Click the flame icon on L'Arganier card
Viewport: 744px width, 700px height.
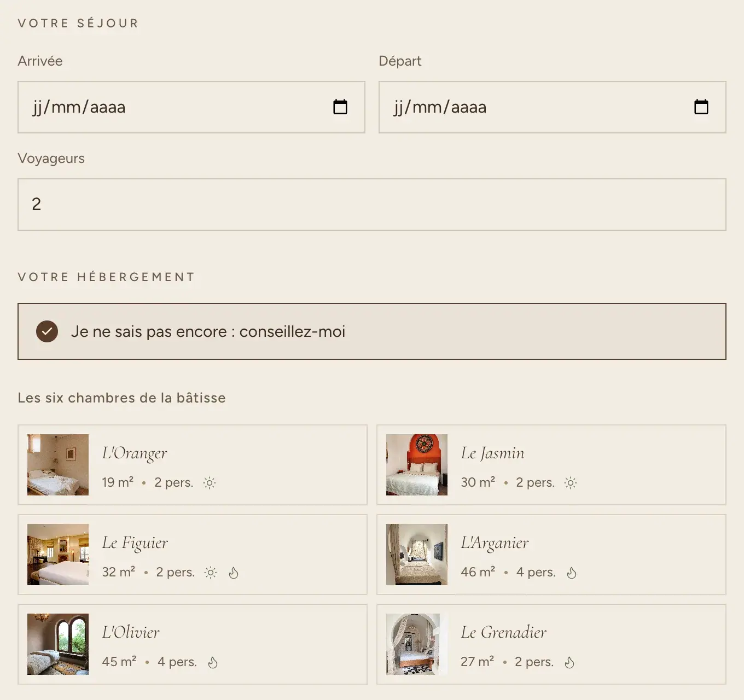[572, 573]
